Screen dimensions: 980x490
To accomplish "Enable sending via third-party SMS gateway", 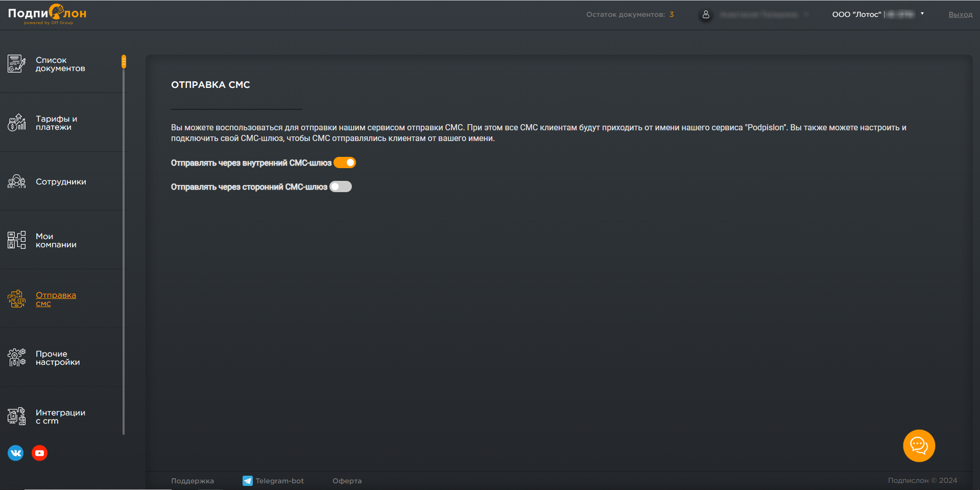I will (341, 187).
